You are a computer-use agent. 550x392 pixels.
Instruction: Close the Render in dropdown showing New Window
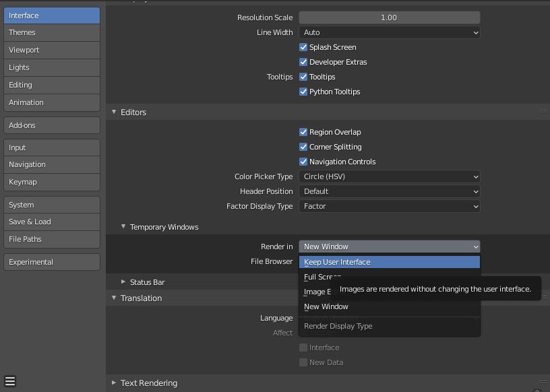(x=390, y=247)
